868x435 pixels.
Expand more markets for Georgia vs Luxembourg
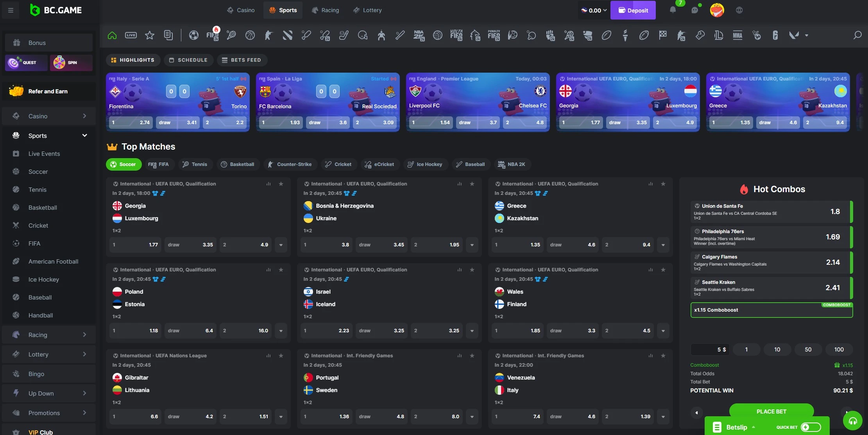pyautogui.click(x=281, y=245)
